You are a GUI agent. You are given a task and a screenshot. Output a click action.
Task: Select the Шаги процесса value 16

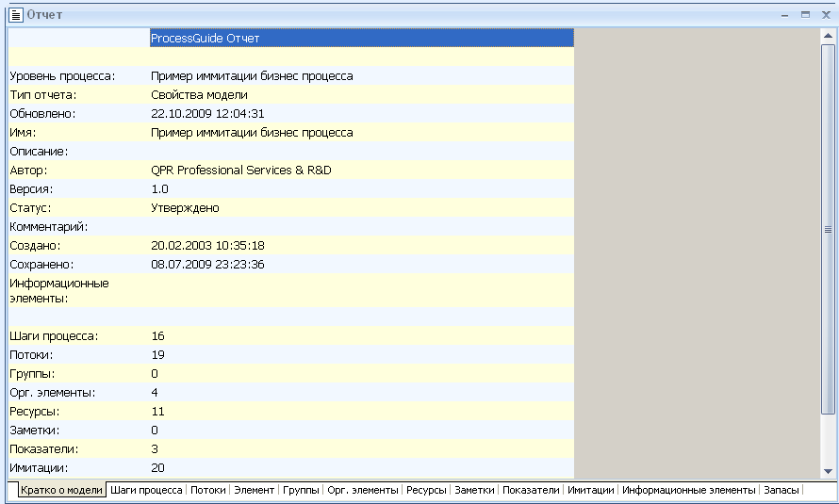(157, 336)
